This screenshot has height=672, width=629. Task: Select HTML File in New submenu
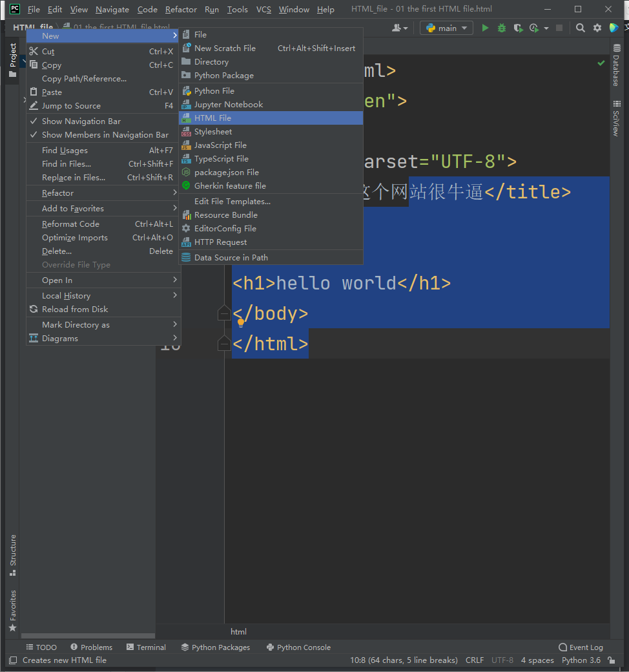click(x=271, y=118)
